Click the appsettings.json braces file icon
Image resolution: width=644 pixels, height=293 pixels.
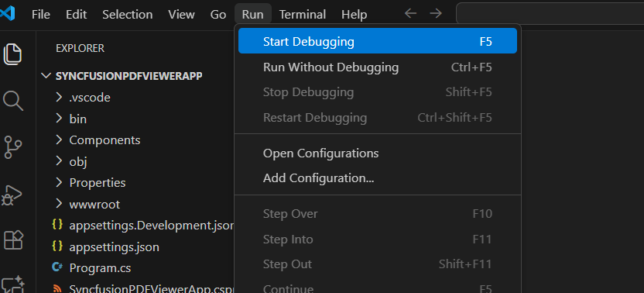click(x=57, y=246)
